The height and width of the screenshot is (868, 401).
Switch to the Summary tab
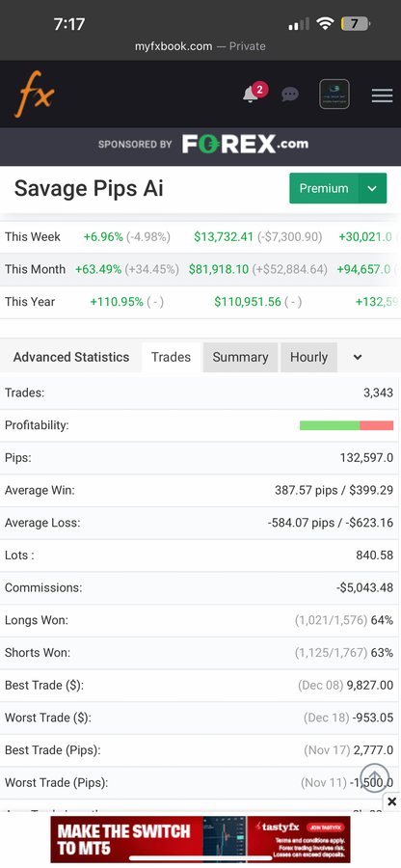coord(241,357)
